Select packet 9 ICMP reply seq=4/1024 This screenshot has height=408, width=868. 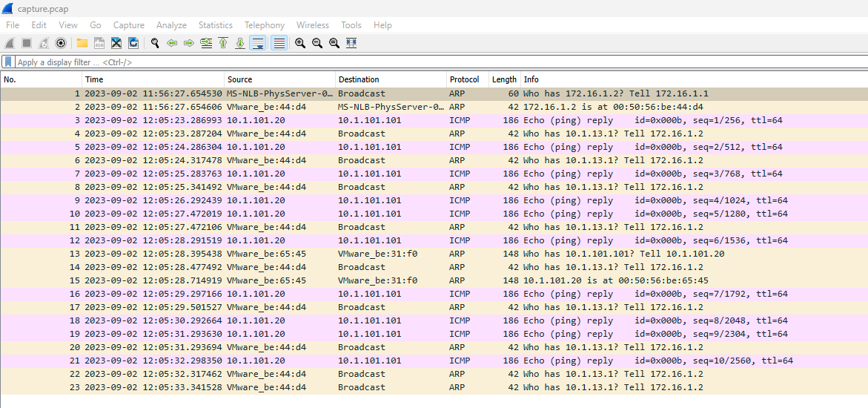(434, 200)
